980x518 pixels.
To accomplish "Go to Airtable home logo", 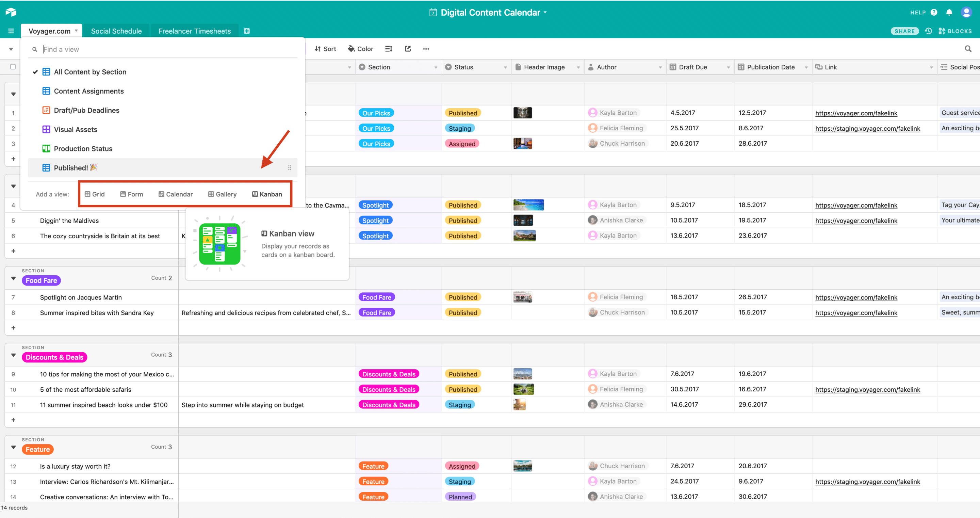I will 11,12.
